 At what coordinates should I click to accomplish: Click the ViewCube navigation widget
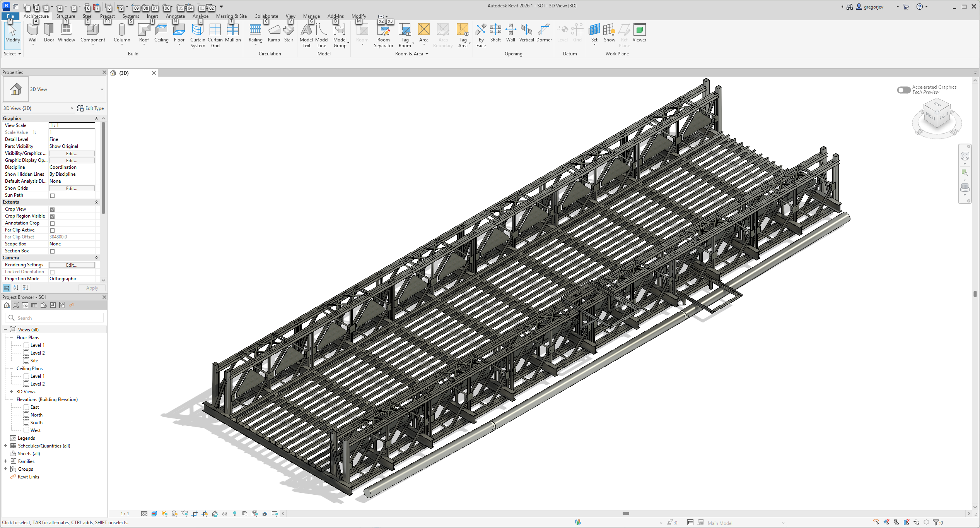point(937,118)
